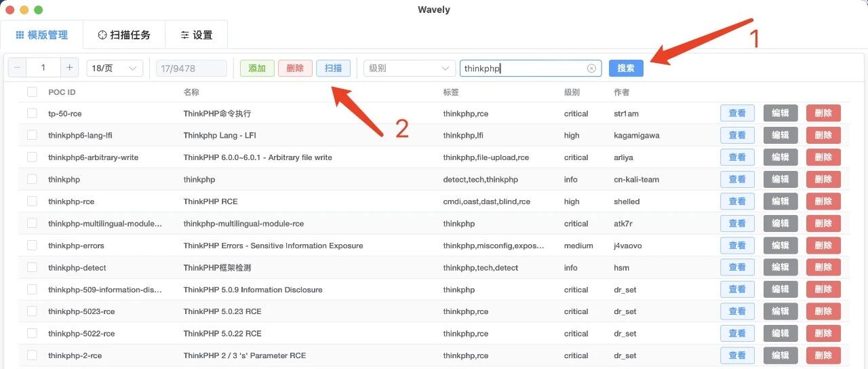Check the thinkphp-errors row checkbox
The image size is (868, 369).
(32, 246)
